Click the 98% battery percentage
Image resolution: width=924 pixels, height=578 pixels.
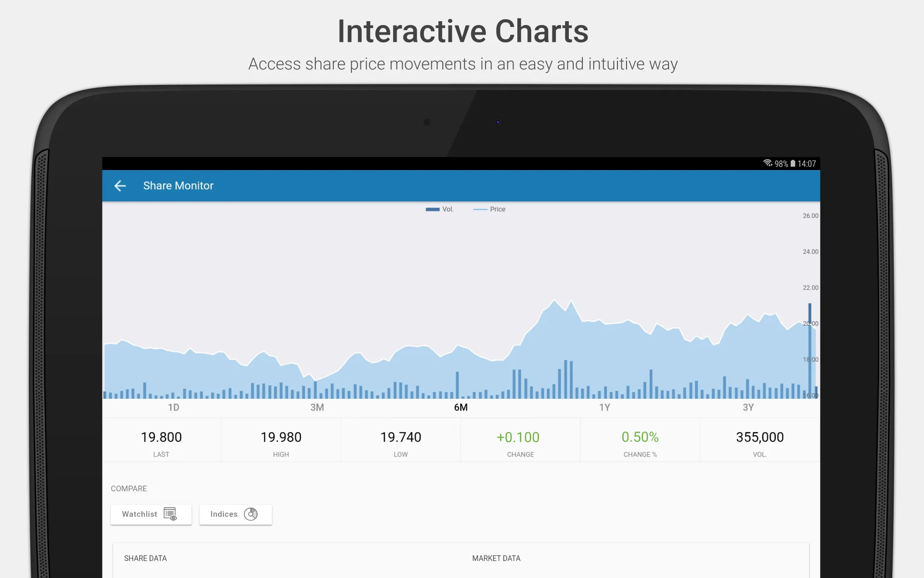[x=781, y=164]
